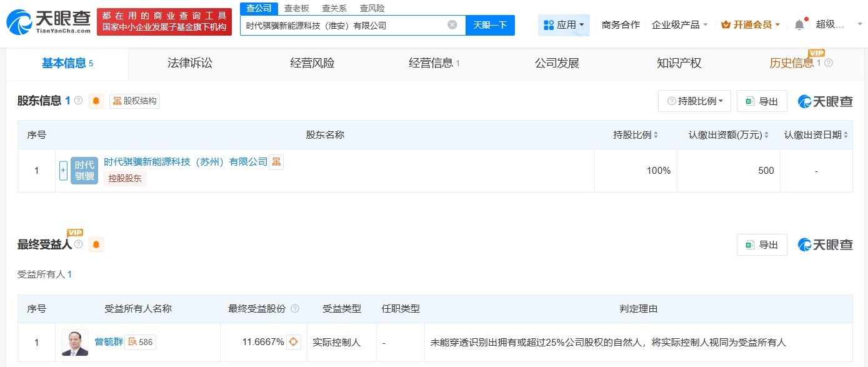
Task: Open the 企业级产品 dropdown
Action: pyautogui.click(x=679, y=23)
